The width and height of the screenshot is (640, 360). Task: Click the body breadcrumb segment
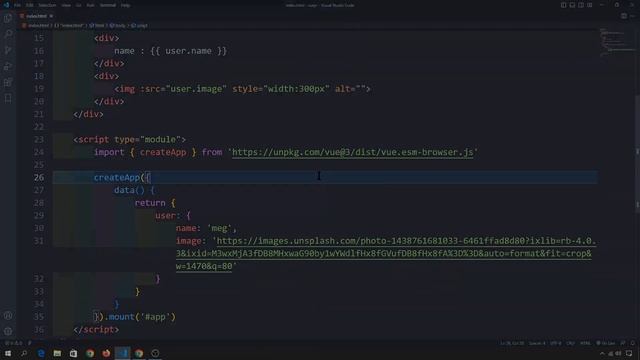click(x=118, y=25)
